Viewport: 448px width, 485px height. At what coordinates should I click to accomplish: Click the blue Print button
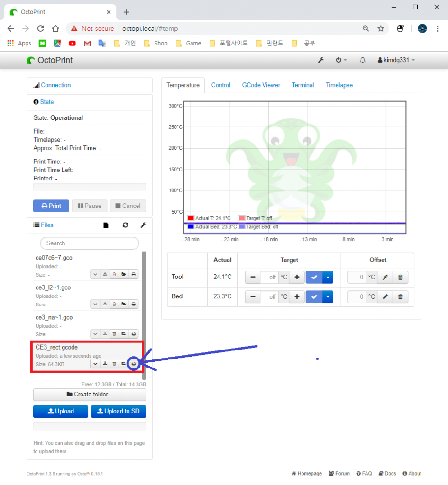51,206
